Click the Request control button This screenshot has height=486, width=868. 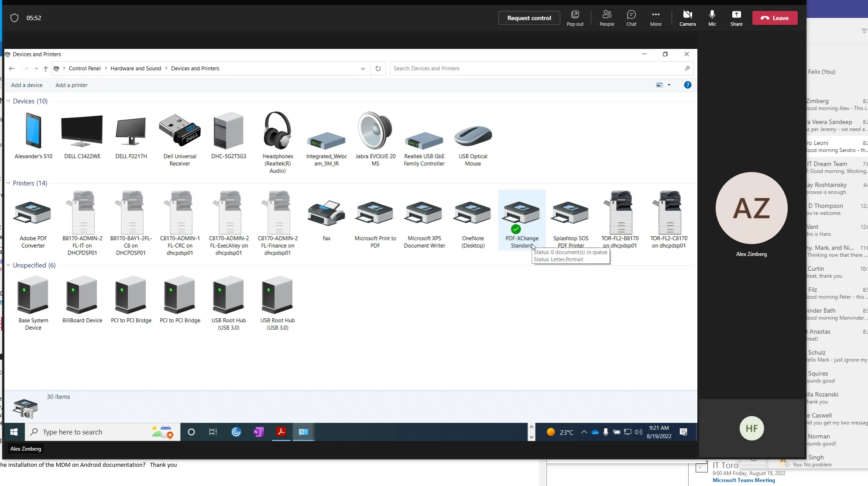pyautogui.click(x=529, y=18)
